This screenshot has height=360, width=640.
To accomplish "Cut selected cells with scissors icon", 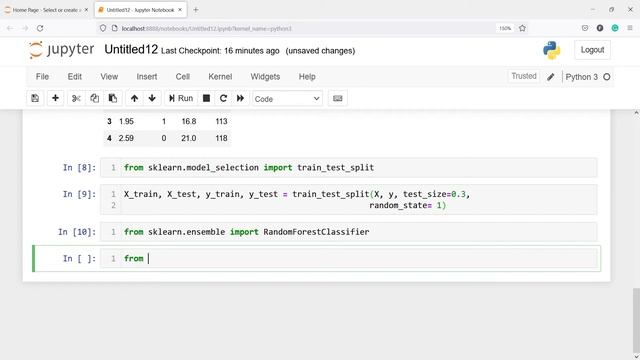I will click(76, 98).
